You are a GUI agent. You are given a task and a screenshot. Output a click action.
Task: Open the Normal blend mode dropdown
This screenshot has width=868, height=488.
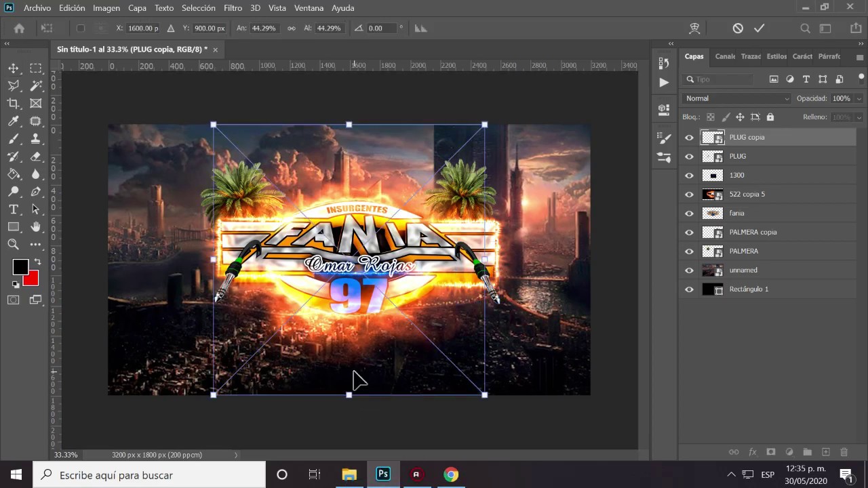736,98
